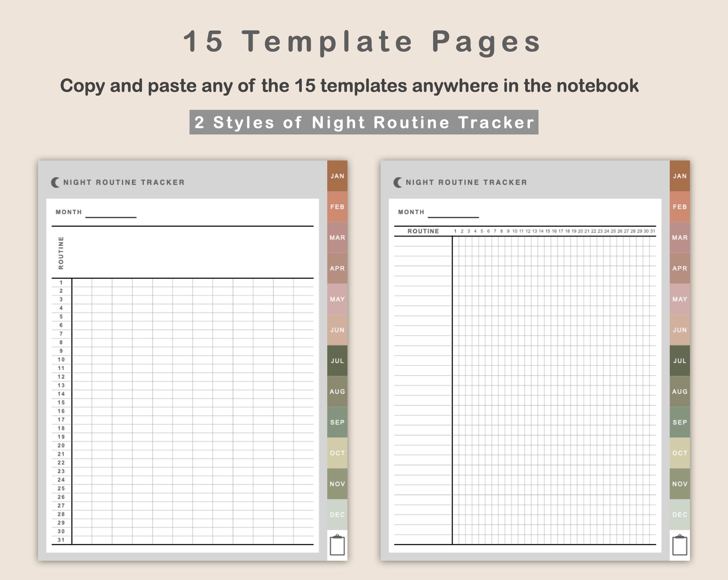Click day row 20 label on the left template
Screen dimensions: 728x580
tap(61, 446)
